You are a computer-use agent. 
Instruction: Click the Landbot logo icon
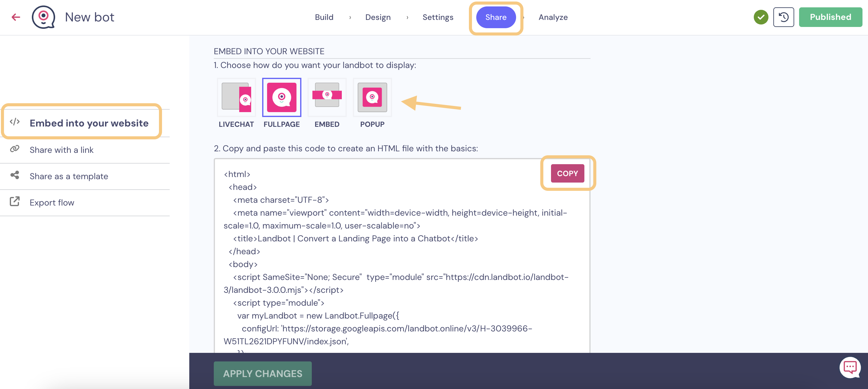click(x=43, y=17)
